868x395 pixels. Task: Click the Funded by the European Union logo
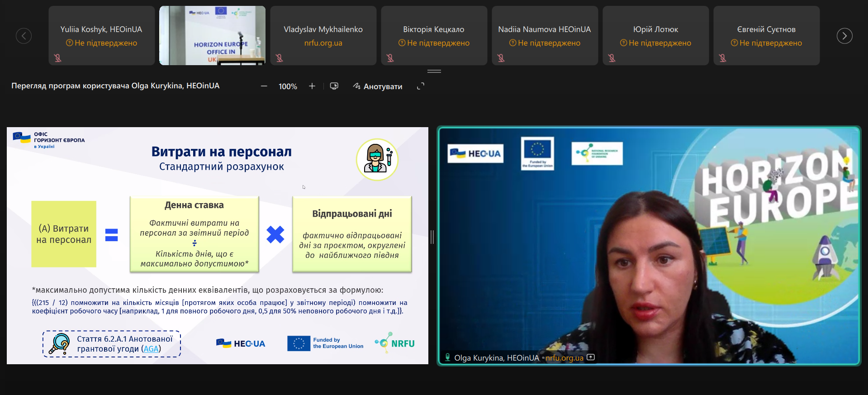pos(325,343)
